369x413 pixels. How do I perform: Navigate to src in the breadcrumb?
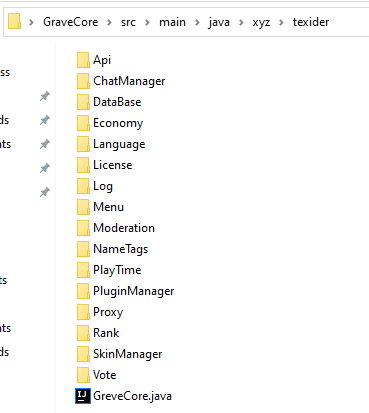[x=128, y=22]
